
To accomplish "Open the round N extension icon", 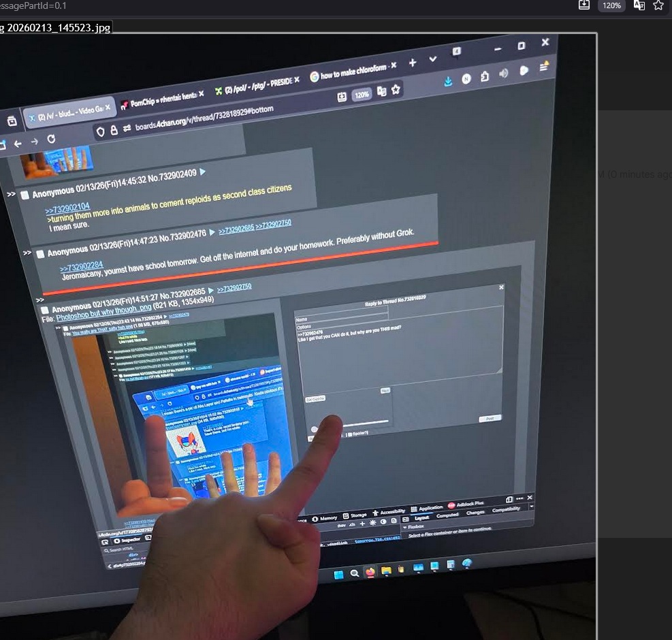I will coord(466,78).
